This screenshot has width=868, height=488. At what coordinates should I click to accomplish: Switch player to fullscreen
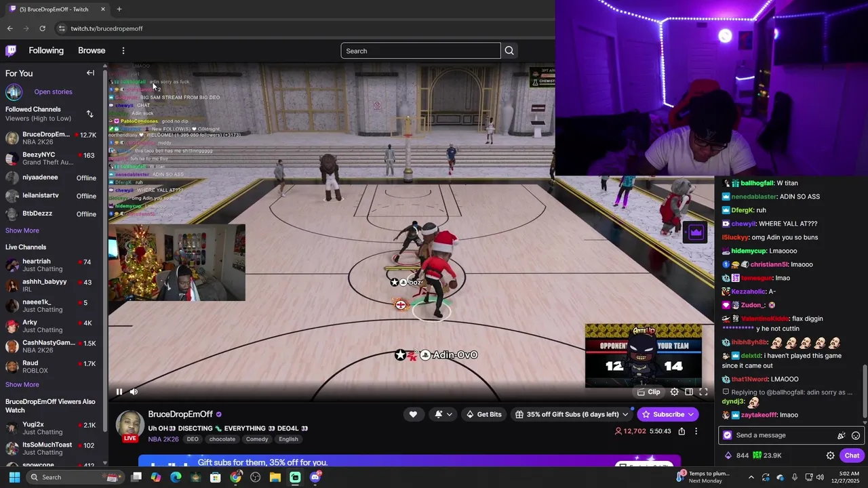pyautogui.click(x=703, y=392)
